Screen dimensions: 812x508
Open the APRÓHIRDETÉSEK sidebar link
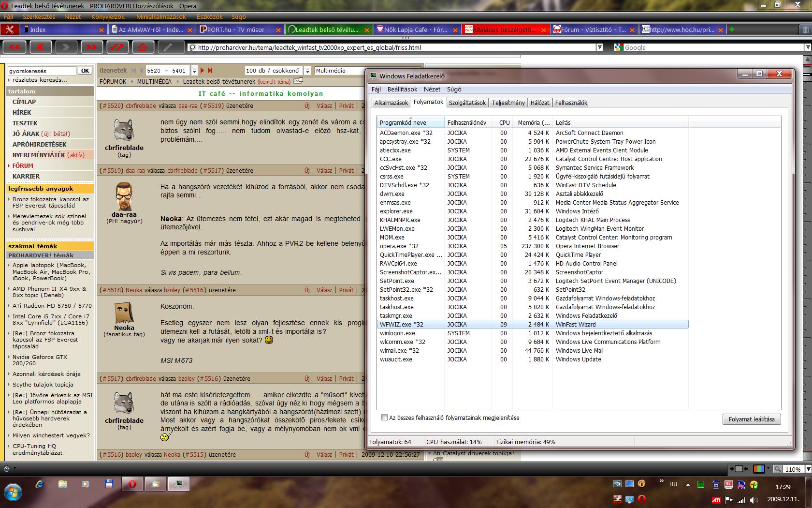click(40, 144)
